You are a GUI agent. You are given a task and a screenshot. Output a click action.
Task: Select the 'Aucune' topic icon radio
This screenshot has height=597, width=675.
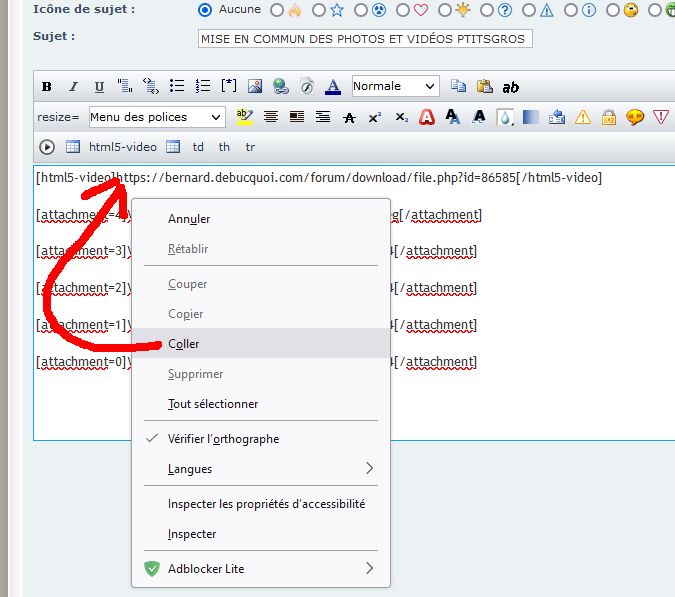tap(205, 10)
